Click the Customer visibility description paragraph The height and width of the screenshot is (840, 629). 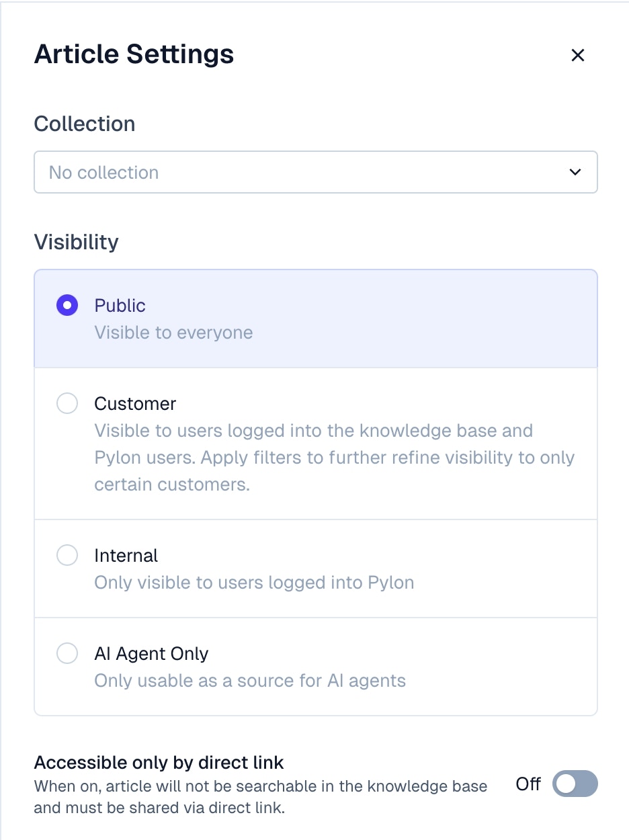click(x=334, y=458)
